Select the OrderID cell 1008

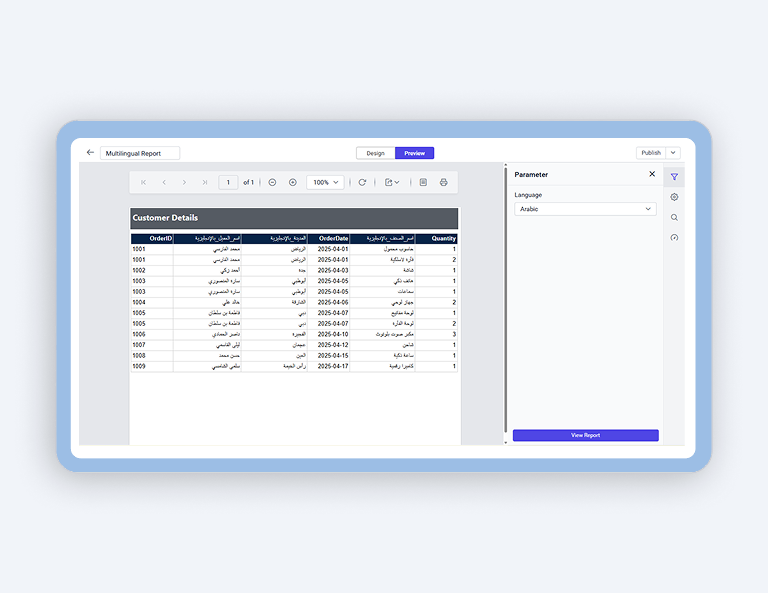[152, 356]
